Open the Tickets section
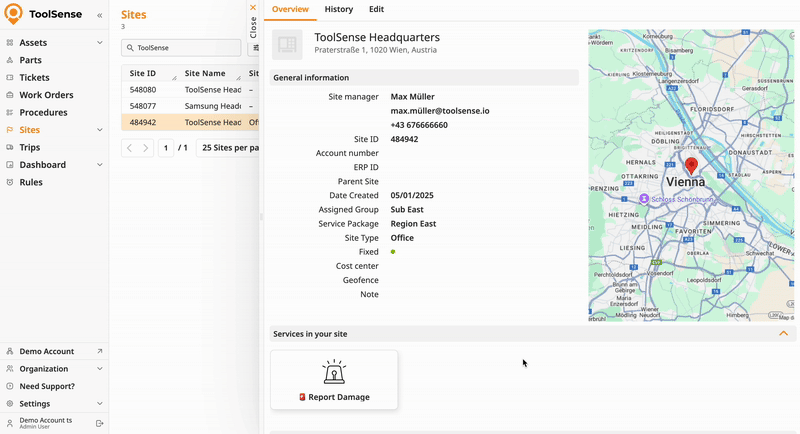800x434 pixels. 34,77
